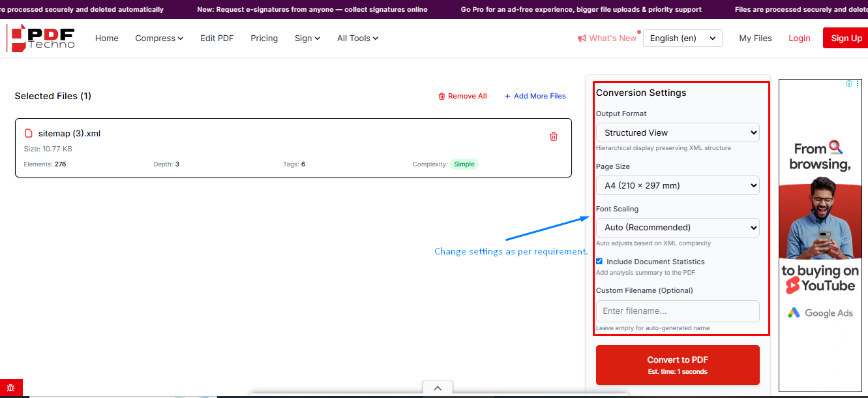Click the Simple complexity badge
Image resolution: width=868 pixels, height=398 pixels.
464,164
